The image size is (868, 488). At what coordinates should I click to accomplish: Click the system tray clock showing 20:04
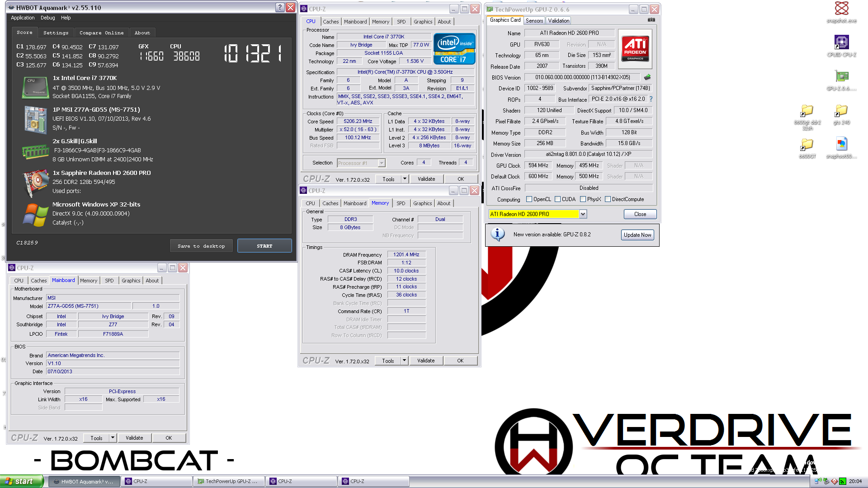855,481
